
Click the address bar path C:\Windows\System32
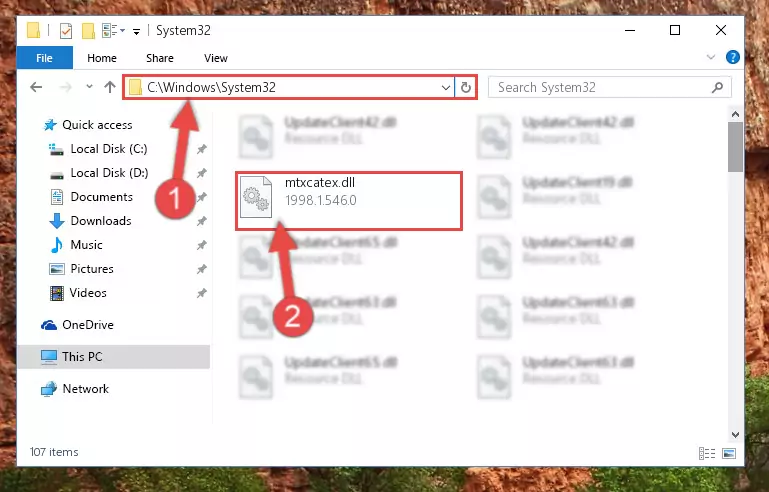[x=211, y=87]
